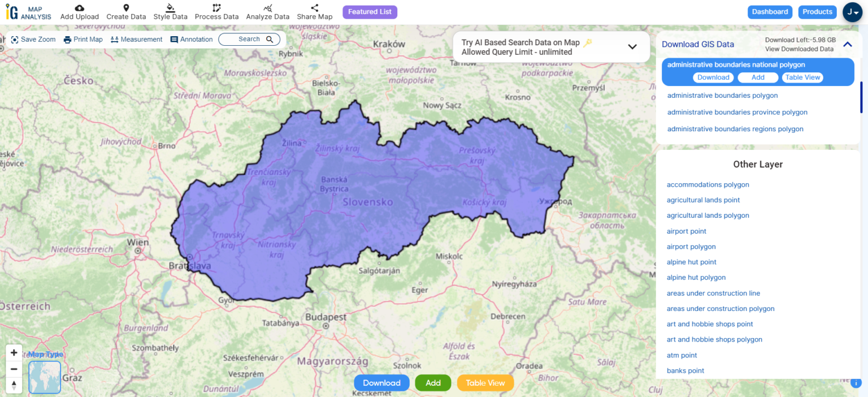Image resolution: width=868 pixels, height=397 pixels.
Task: Collapse the Download GIS Data panel chevron
Action: tap(846, 44)
